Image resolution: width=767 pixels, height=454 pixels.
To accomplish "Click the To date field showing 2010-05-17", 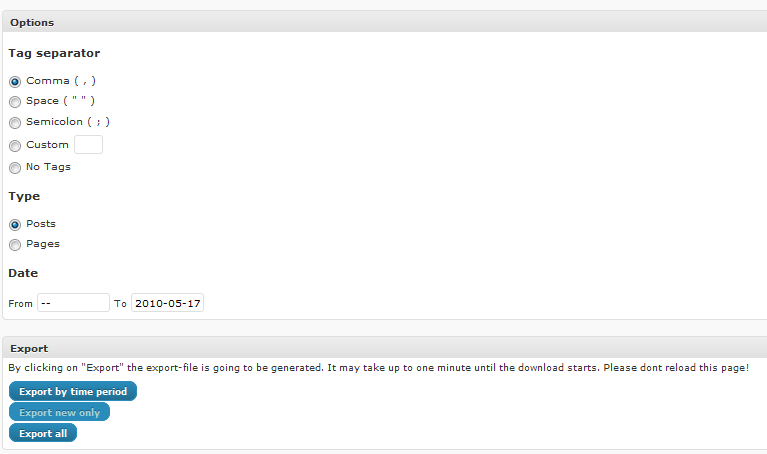I will [x=167, y=303].
